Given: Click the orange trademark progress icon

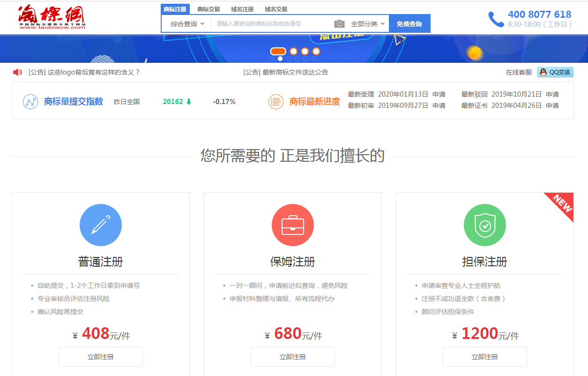Looking at the screenshot, I should click(276, 102).
